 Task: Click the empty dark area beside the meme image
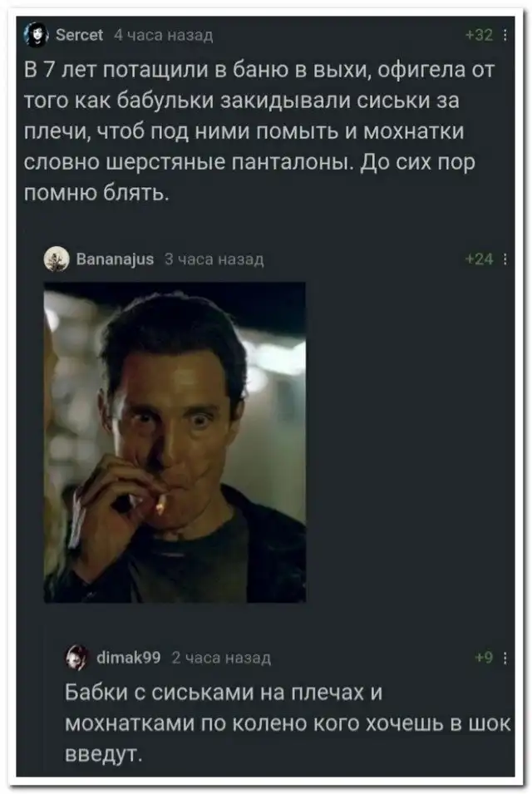(x=410, y=442)
